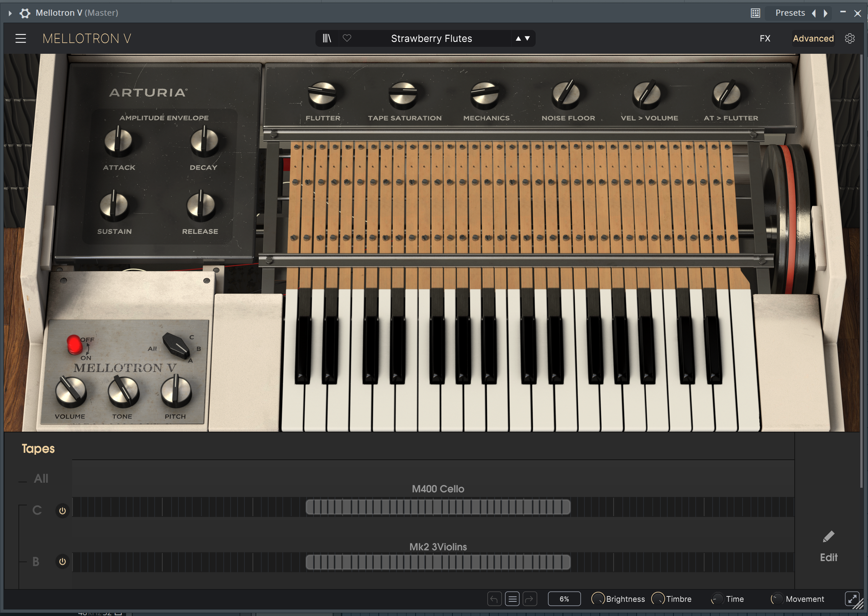Click the Volume knob
The width and height of the screenshot is (868, 616).
(x=71, y=392)
